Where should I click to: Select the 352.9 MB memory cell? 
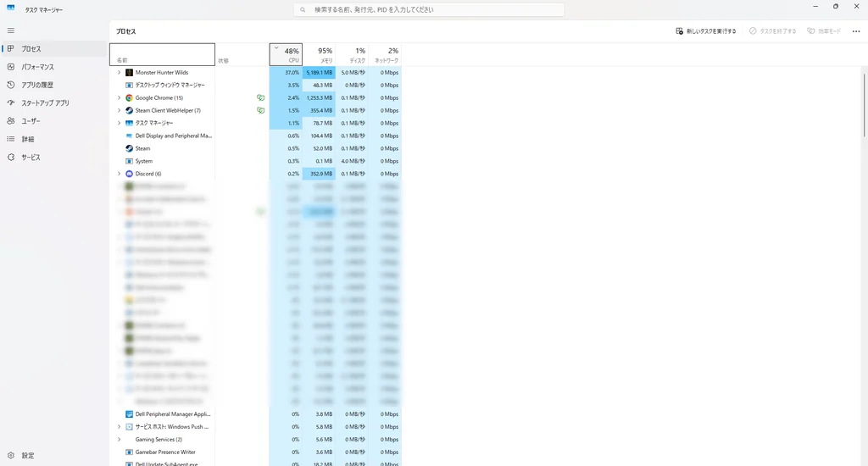(x=319, y=174)
